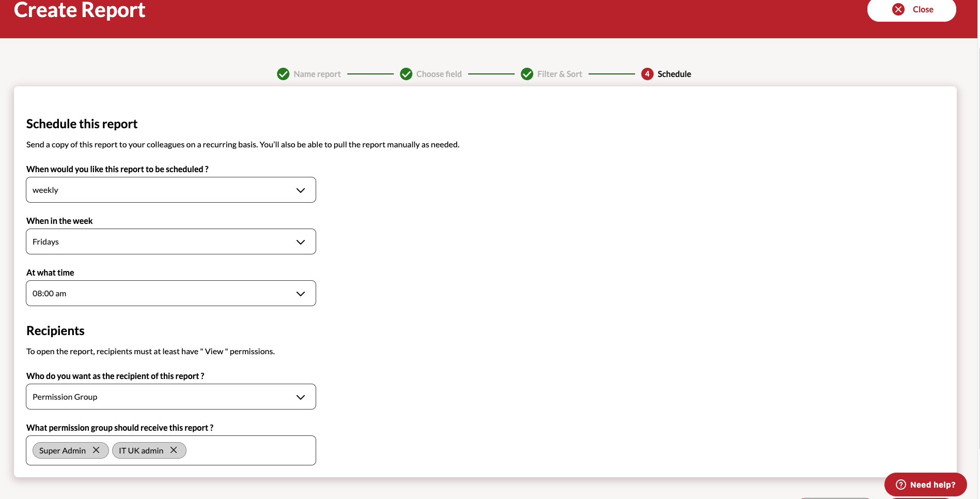This screenshot has height=499, width=980.
Task: Open the 08:00 am time dropdown
Action: (x=171, y=293)
